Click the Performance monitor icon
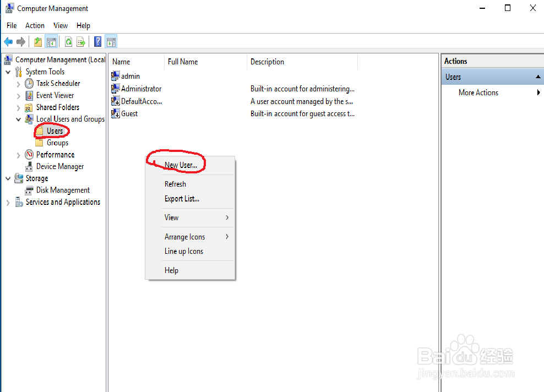Viewport: 544px width, 392px height. tap(29, 154)
